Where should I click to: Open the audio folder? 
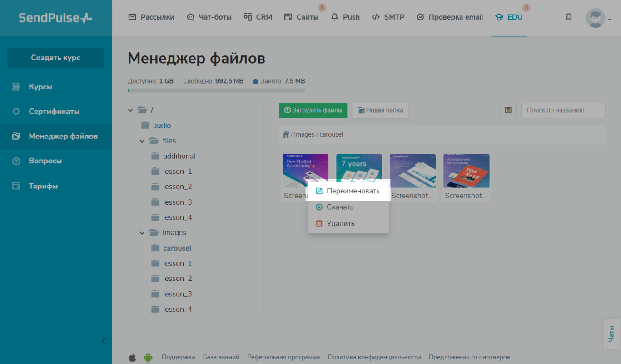[x=162, y=125]
